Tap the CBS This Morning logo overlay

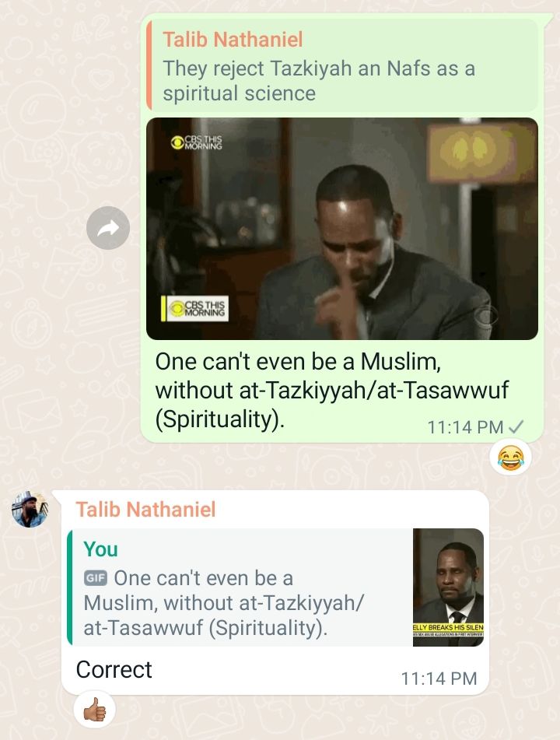pos(195,309)
